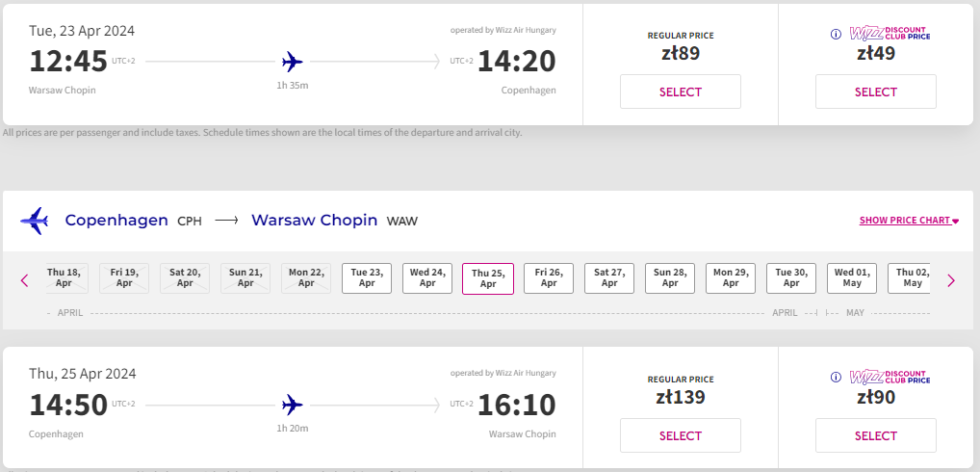Select the Discount Club ZŁ90 fare

(876, 435)
